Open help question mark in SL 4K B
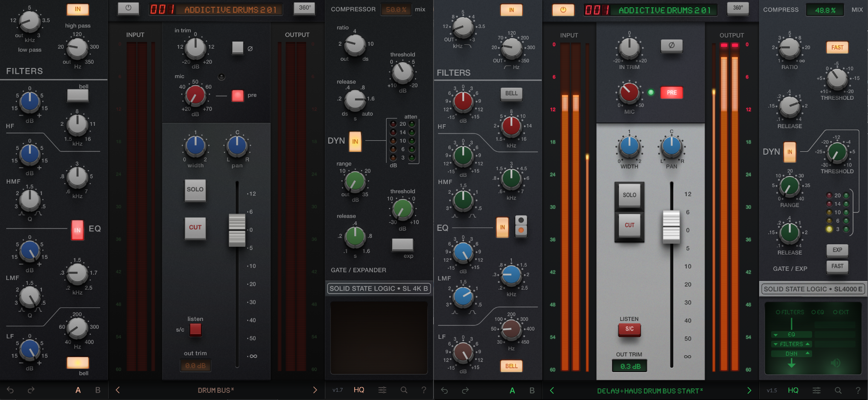Viewport: 868px width, 400px height. pos(424,390)
